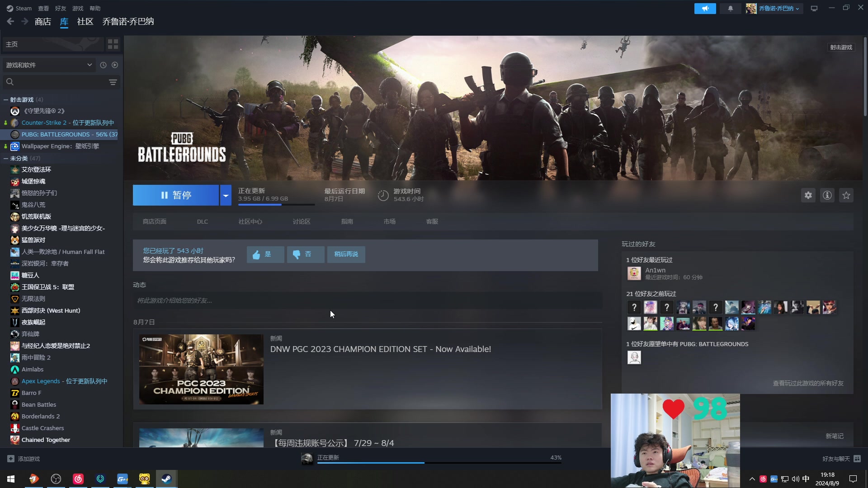
Task: Open 游戏和软件 library filter dropdown
Action: click(49, 65)
